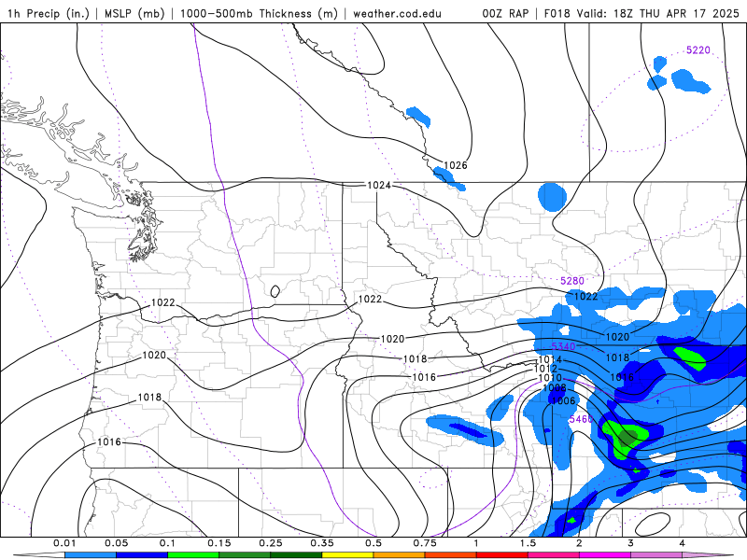Click the 1010 isobar label
This screenshot has height=560, width=747.
coord(550,378)
